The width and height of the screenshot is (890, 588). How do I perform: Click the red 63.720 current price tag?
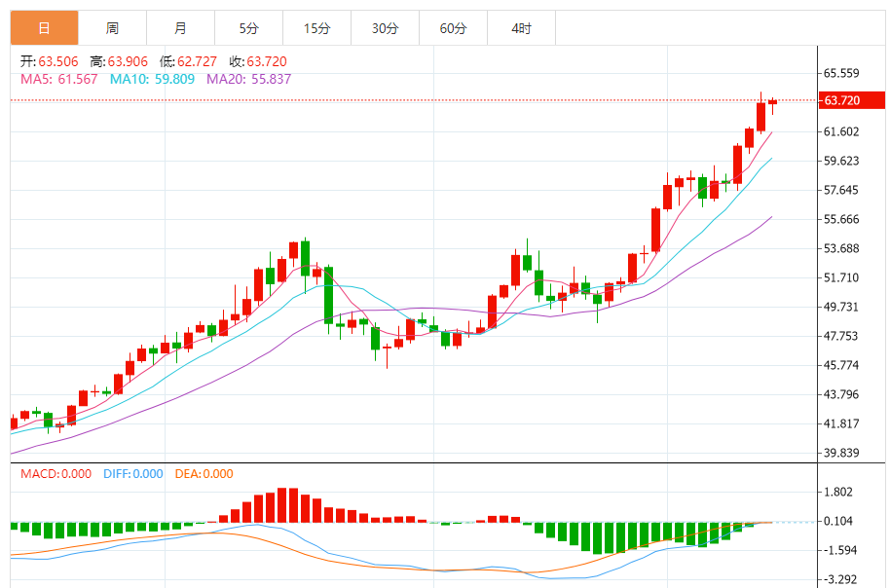tap(853, 100)
